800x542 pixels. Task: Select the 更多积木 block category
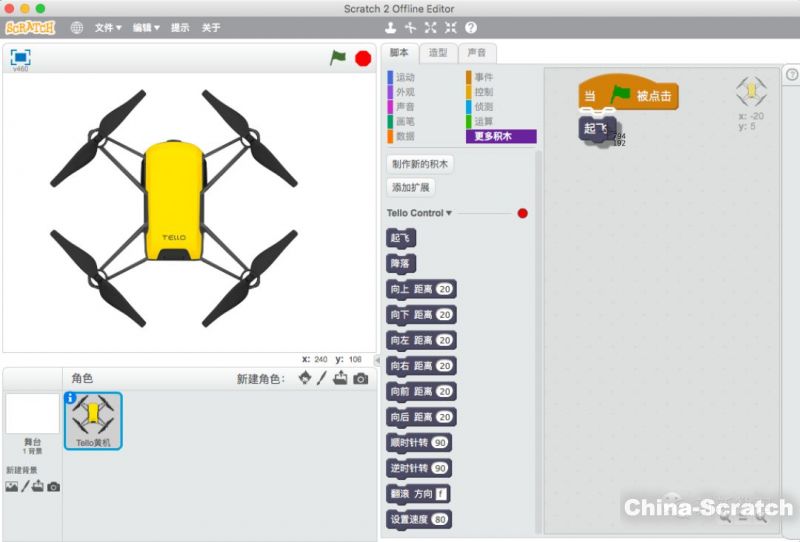[x=501, y=136]
